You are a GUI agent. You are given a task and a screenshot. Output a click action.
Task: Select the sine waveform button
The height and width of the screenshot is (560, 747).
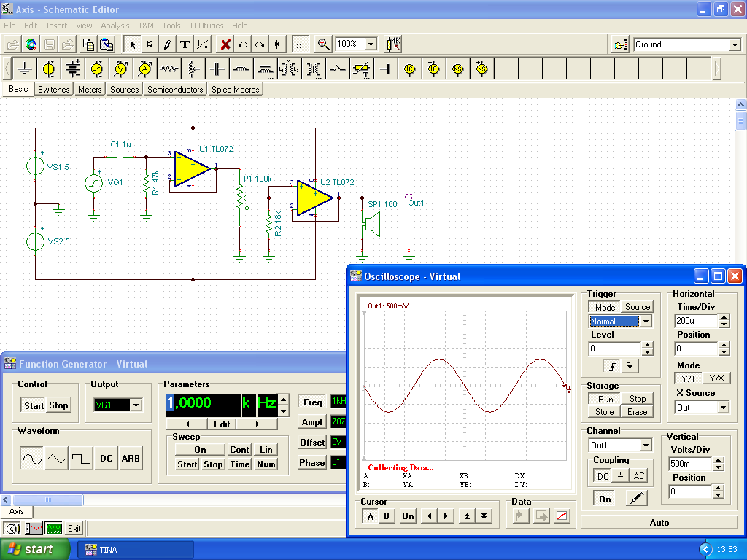tap(32, 459)
